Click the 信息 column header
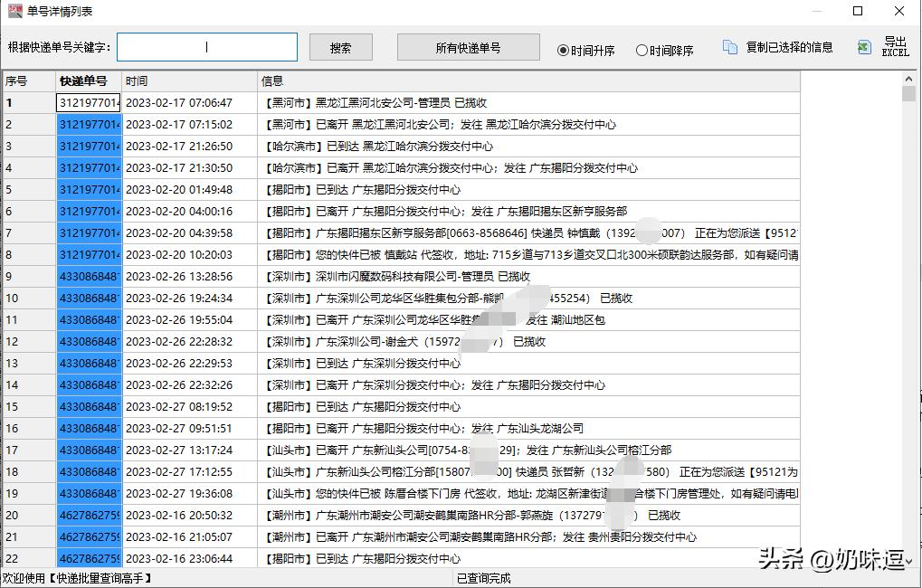Viewport: 922px width, 588px height. tap(271, 81)
